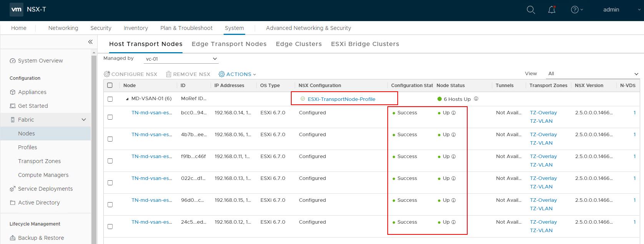This screenshot has width=644, height=244.
Task: Click Success status in 192.168.0.15 row
Action: coord(407,200)
